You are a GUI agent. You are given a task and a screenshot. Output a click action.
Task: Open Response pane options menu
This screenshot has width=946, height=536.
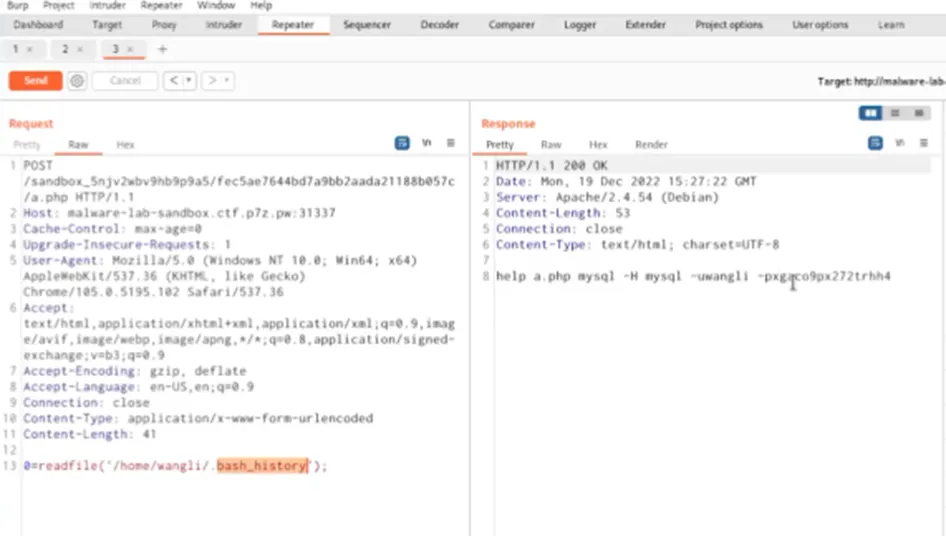pos(924,143)
